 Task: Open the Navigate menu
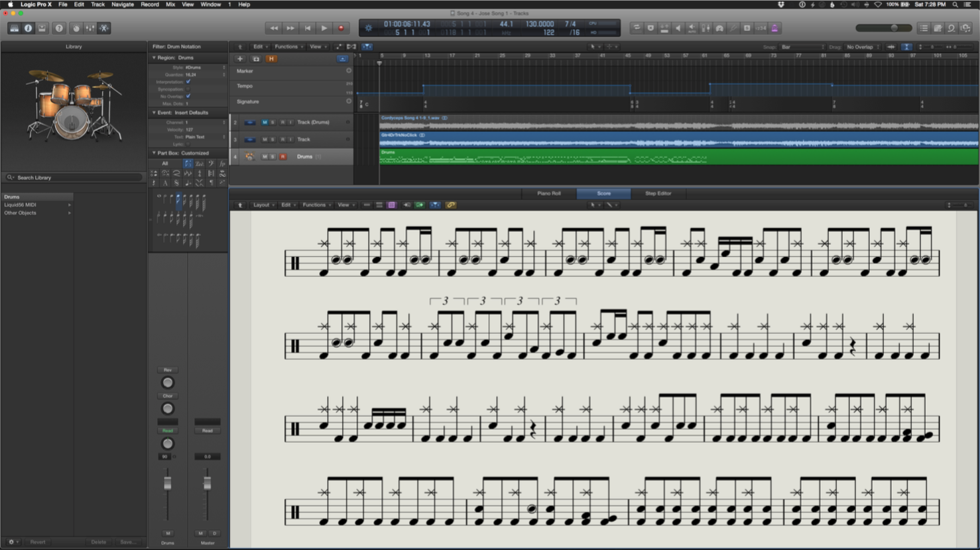[x=122, y=5]
